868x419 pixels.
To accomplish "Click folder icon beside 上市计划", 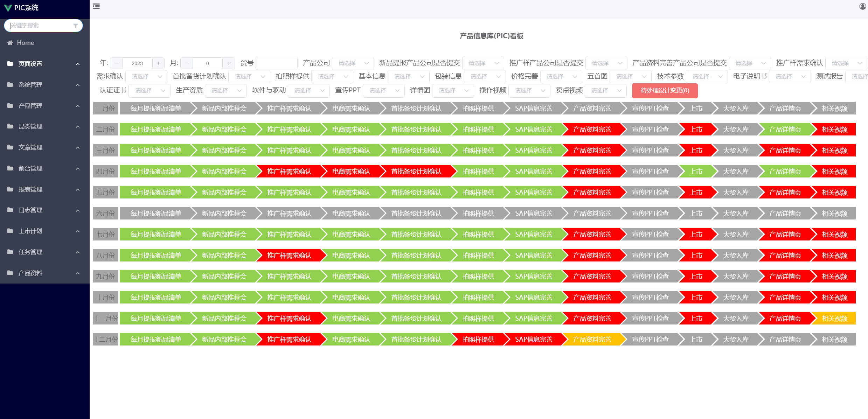I will (x=10, y=231).
